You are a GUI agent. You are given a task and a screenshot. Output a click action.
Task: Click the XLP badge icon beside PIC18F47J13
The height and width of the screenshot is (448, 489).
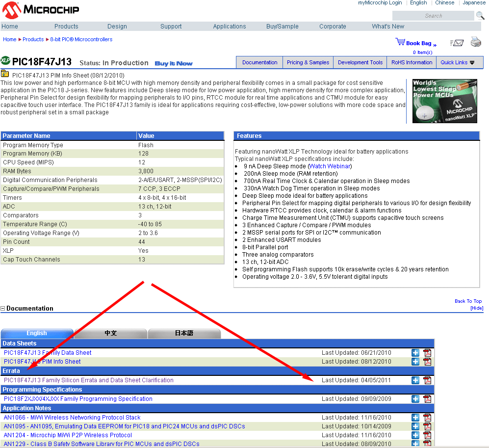pyautogui.click(x=5, y=60)
